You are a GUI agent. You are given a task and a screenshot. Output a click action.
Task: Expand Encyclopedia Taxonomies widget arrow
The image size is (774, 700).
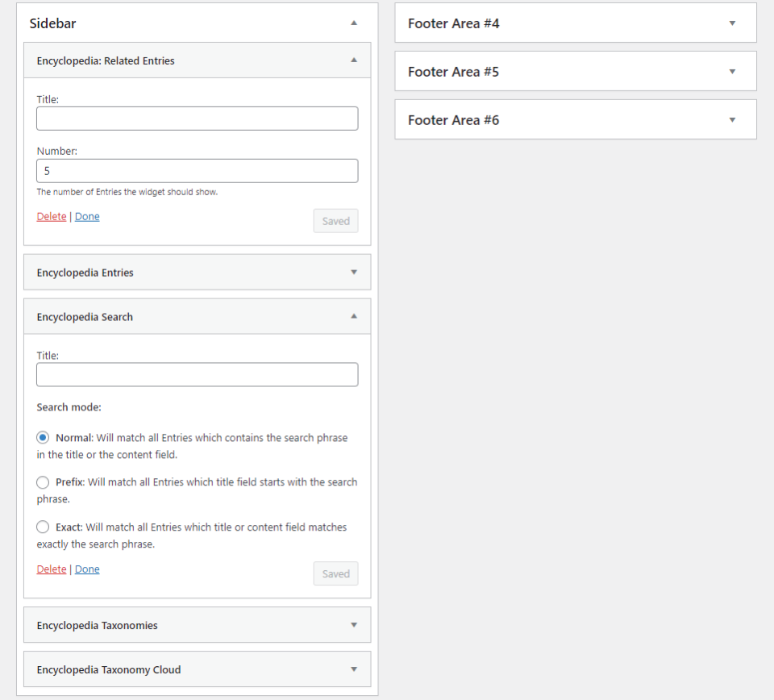(353, 625)
